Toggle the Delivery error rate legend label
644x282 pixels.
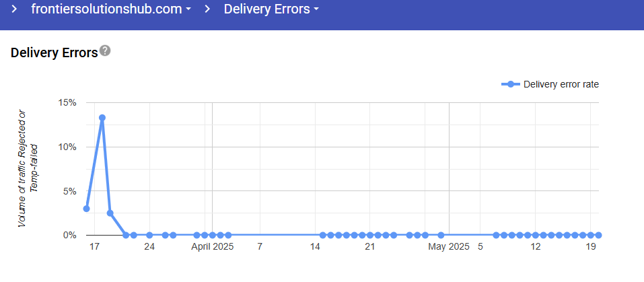coord(561,84)
